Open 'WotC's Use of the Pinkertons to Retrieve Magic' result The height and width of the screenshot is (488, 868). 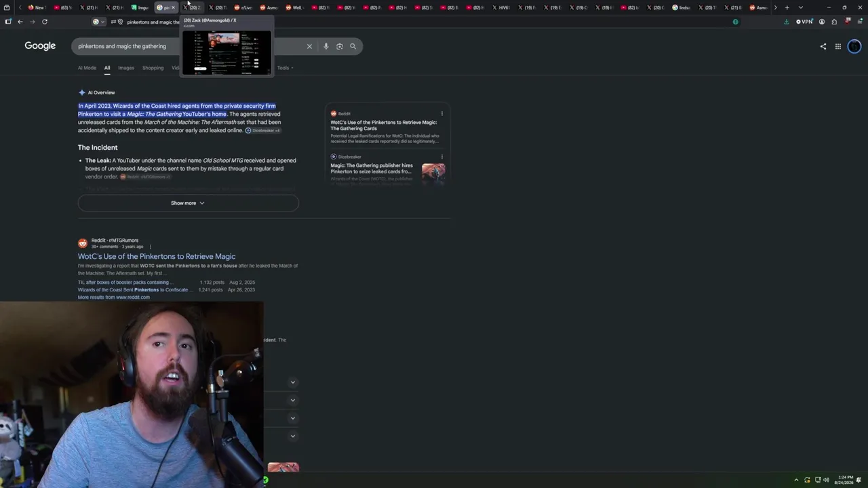(x=157, y=256)
